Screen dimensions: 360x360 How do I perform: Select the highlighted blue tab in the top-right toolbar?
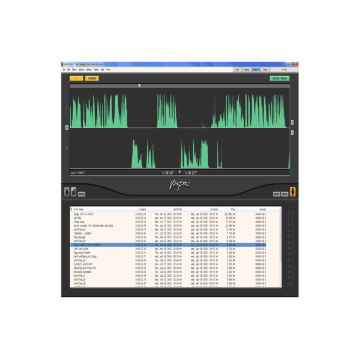256,70
